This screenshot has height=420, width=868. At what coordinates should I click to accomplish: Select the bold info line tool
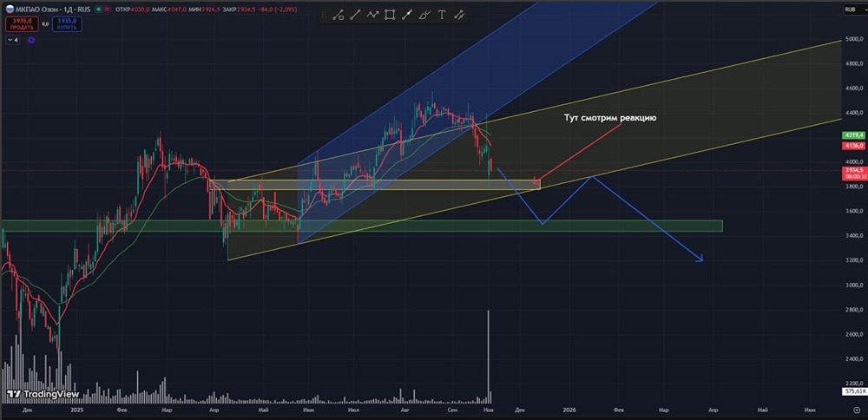[407, 16]
